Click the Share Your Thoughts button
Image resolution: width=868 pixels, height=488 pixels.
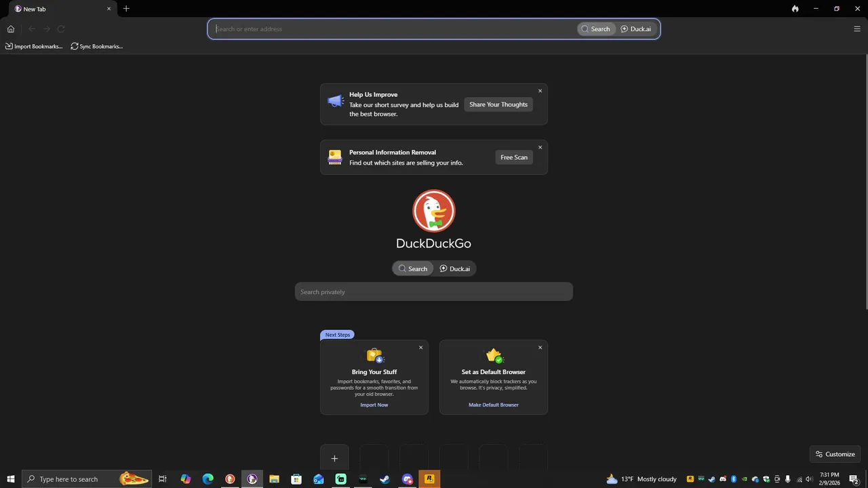[498, 104]
